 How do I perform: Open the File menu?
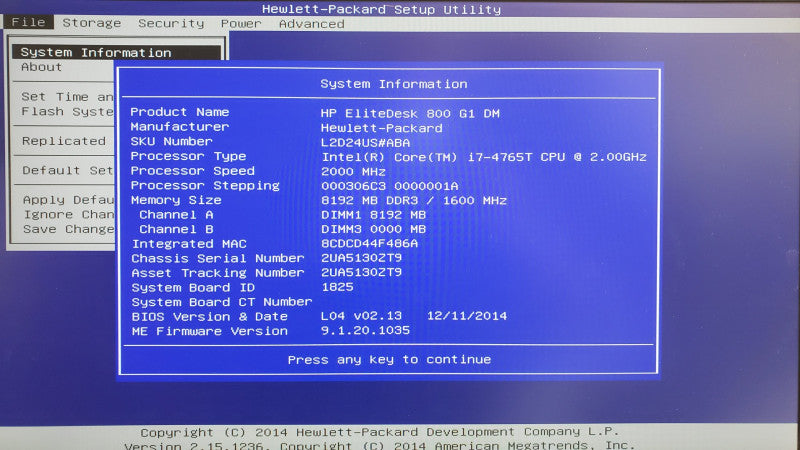coord(28,22)
